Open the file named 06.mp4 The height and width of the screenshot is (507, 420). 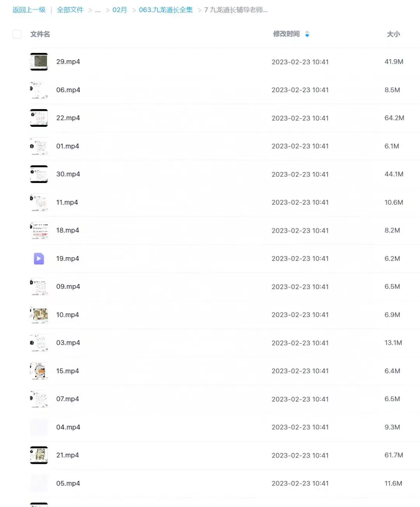click(68, 90)
